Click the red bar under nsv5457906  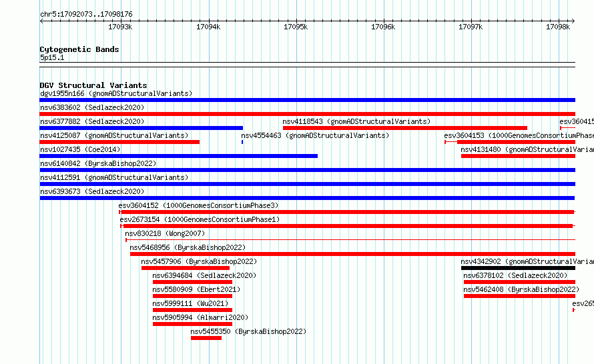click(x=186, y=268)
